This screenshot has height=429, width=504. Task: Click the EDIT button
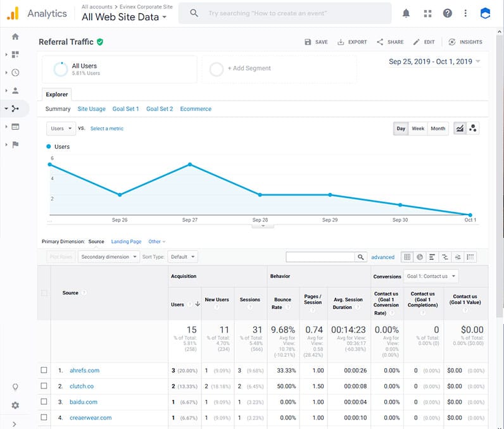[424, 42]
